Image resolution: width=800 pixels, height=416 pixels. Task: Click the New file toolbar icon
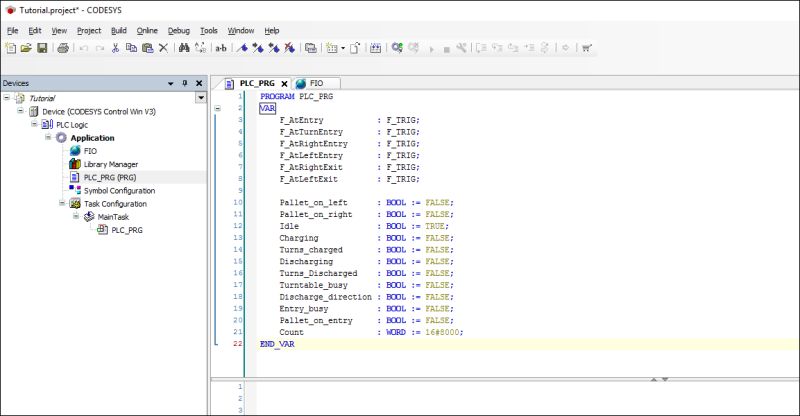[x=10, y=48]
